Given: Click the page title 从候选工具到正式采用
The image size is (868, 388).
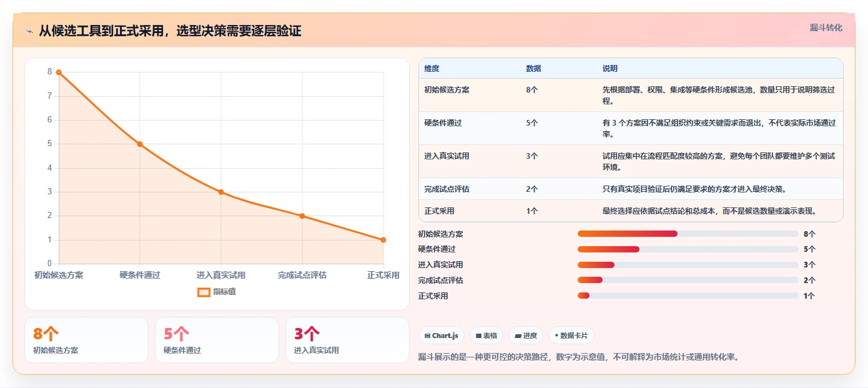Looking at the screenshot, I should point(170,31).
